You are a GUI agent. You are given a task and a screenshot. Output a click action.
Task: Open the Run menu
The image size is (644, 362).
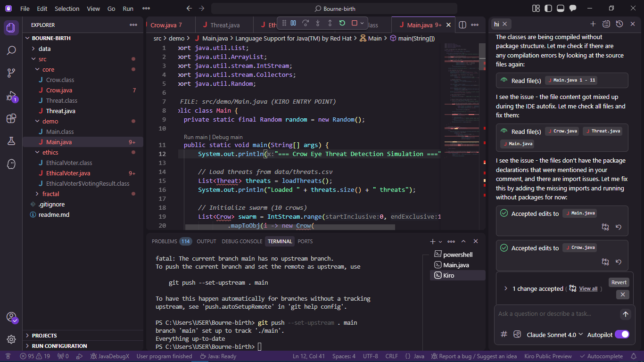(x=128, y=8)
